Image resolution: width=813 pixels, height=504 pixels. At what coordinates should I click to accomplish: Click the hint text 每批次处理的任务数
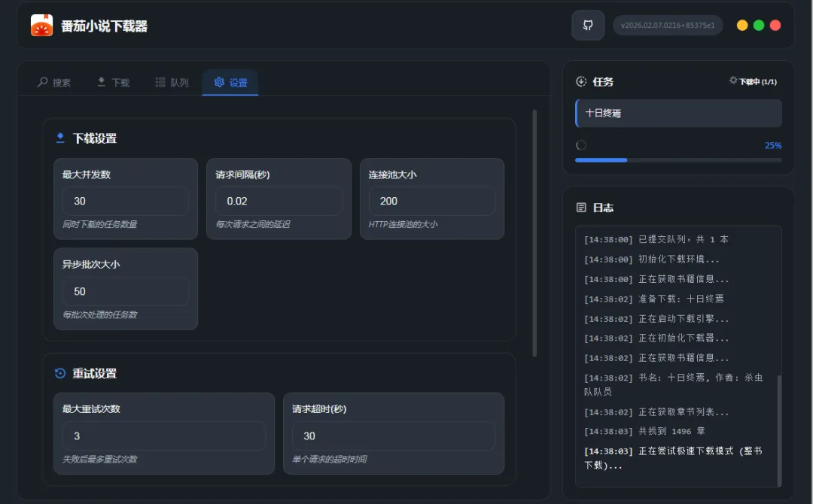click(x=99, y=314)
